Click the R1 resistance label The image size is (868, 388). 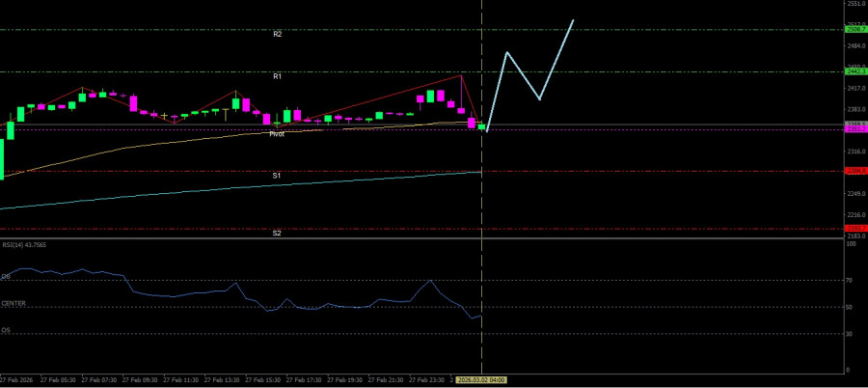tap(277, 75)
